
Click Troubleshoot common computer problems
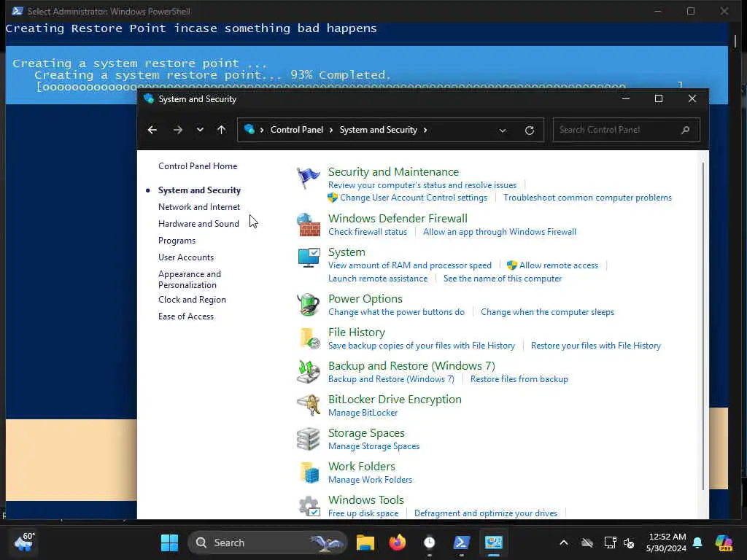pos(587,198)
